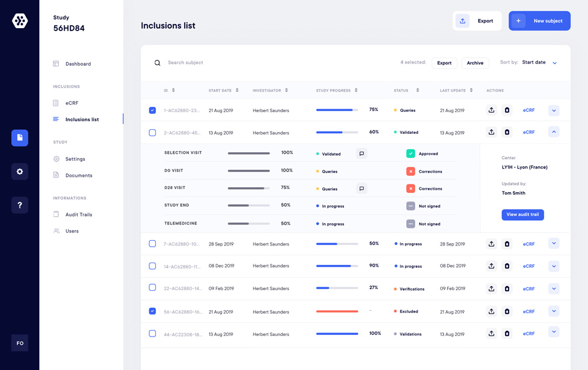Open the Sort by Start date dropdown
This screenshot has height=370, width=588.
540,62
